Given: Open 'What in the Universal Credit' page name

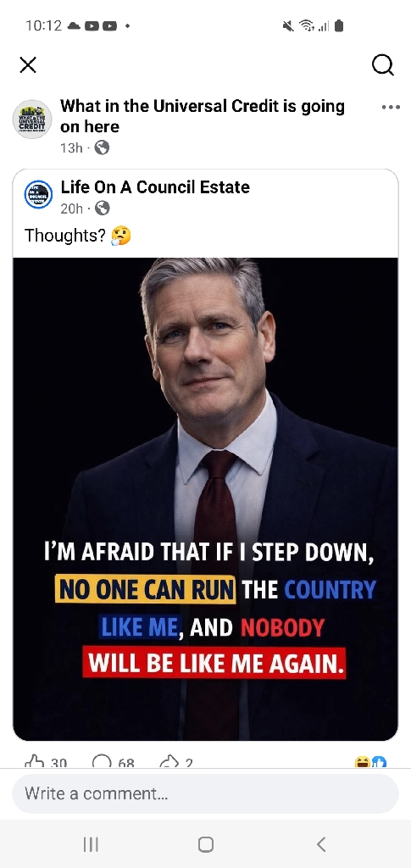Looking at the screenshot, I should [x=203, y=115].
